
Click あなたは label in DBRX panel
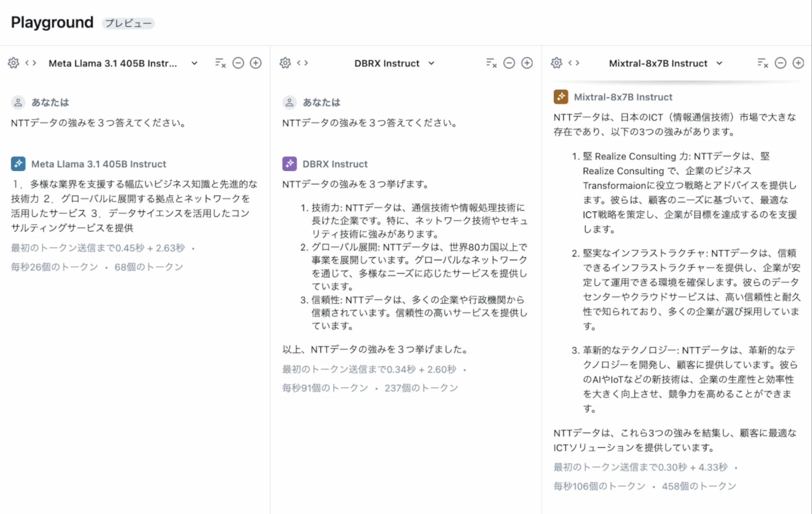coord(321,103)
